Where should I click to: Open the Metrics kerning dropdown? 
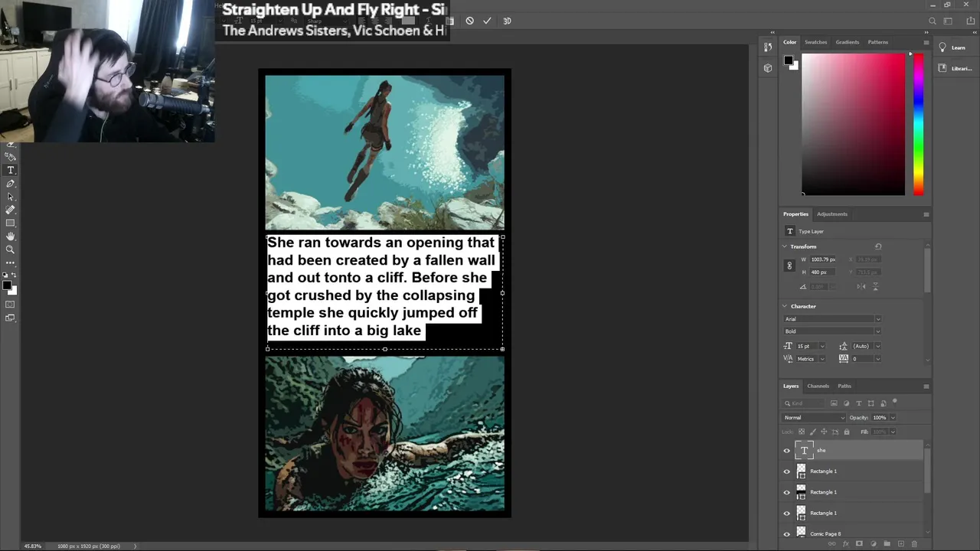point(822,358)
